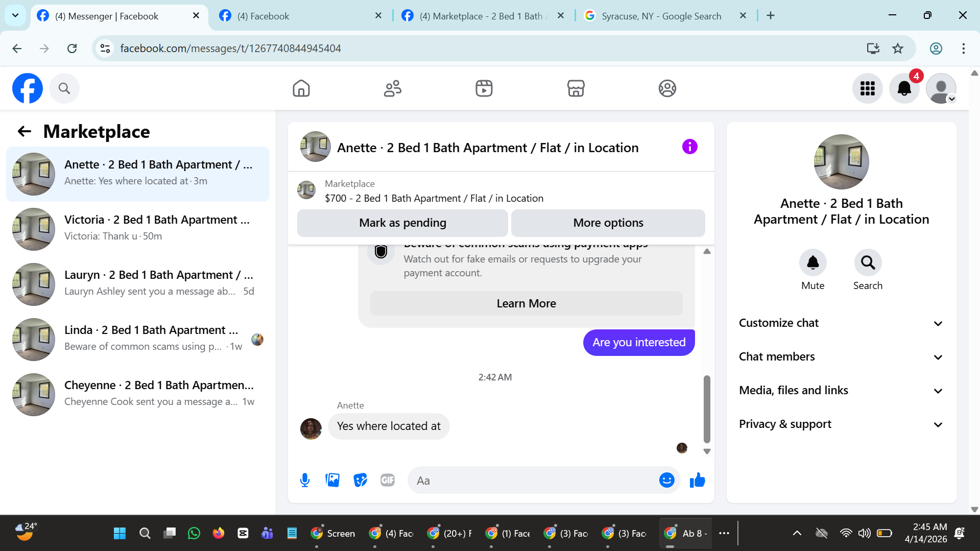Open the Friends icon in top navigation

tap(393, 88)
